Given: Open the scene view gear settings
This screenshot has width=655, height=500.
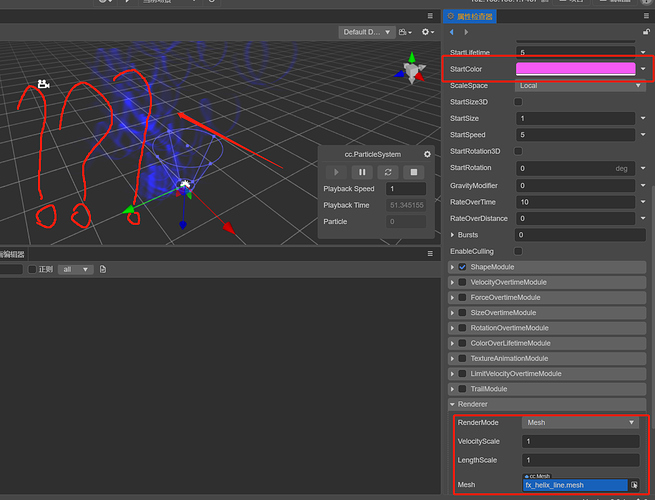Looking at the screenshot, I should pyautogui.click(x=427, y=32).
